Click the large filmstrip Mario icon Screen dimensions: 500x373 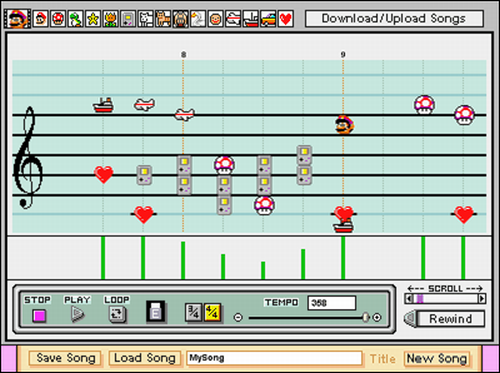[17, 18]
